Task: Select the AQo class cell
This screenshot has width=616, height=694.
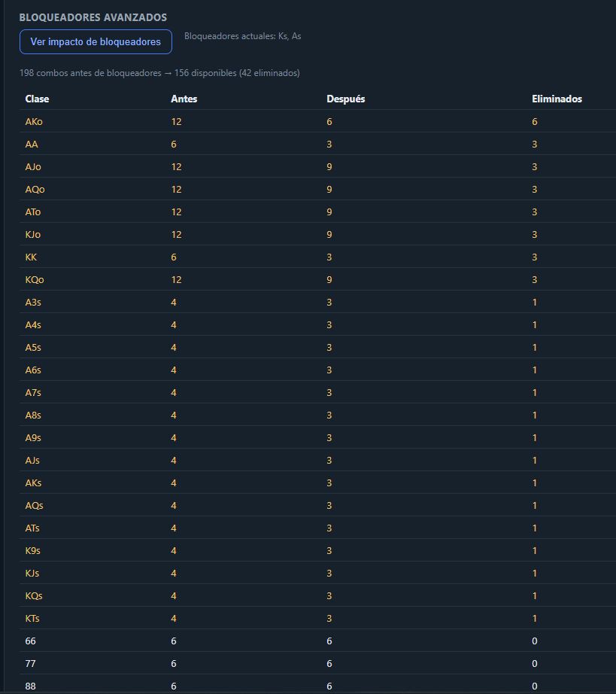Action: click(35, 190)
